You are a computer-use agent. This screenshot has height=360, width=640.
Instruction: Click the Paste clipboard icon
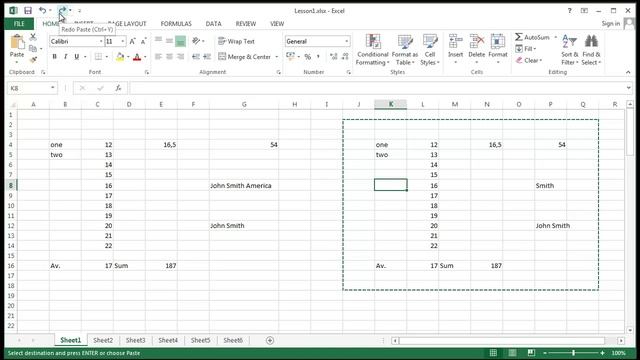pyautogui.click(x=17, y=42)
